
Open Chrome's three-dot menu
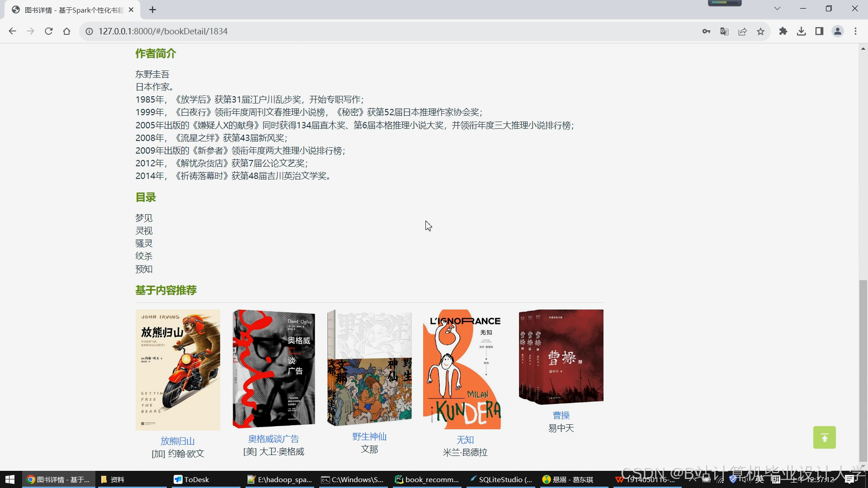(x=855, y=31)
